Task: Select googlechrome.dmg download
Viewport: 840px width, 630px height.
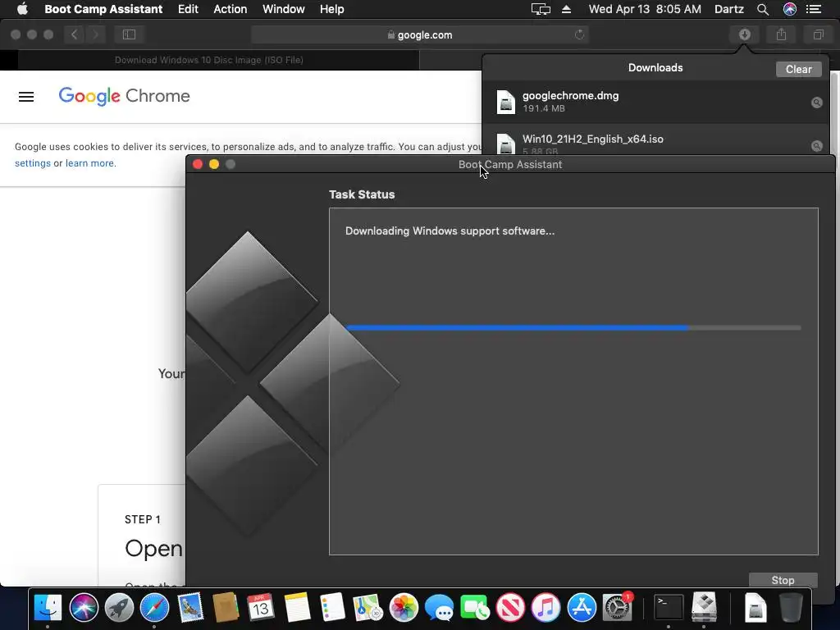Action: 655,102
